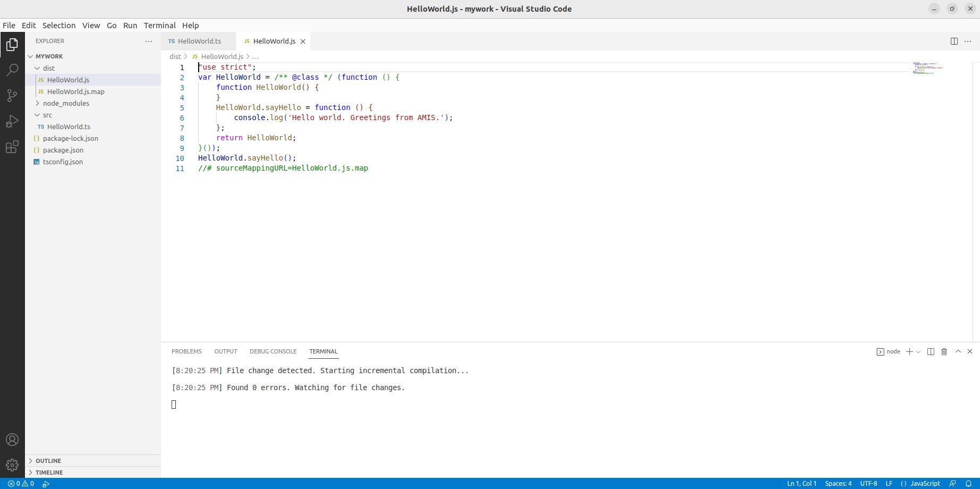Open the Run and Debug view
This screenshot has width=980, height=489.
point(12,122)
